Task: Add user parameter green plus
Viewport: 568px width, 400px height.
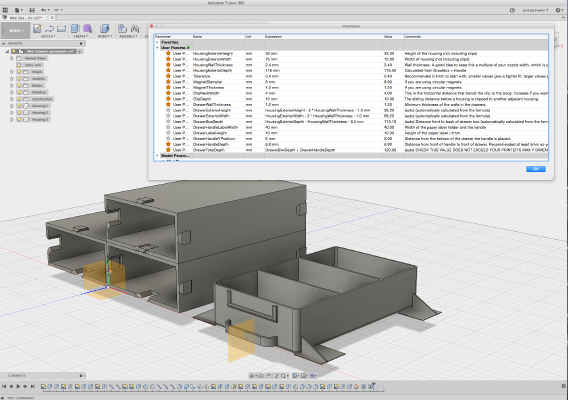Action: coord(189,48)
